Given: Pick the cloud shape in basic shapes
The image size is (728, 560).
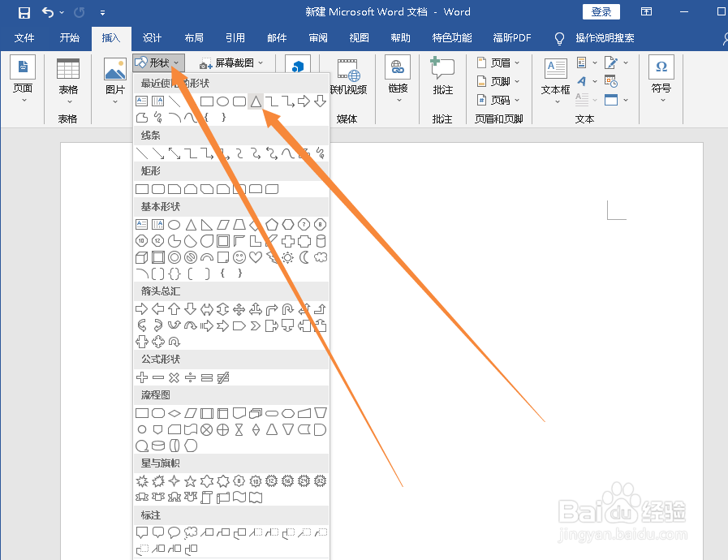Looking at the screenshot, I should (x=321, y=257).
